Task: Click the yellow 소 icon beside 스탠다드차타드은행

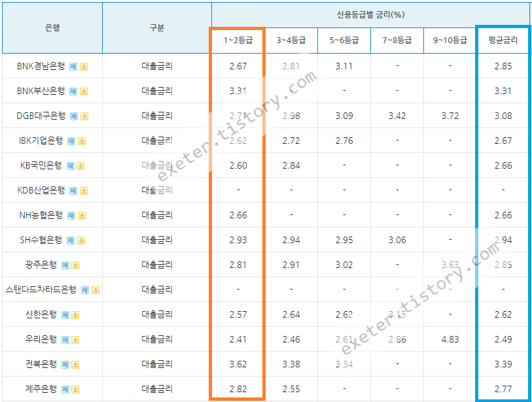Action: coord(96,290)
